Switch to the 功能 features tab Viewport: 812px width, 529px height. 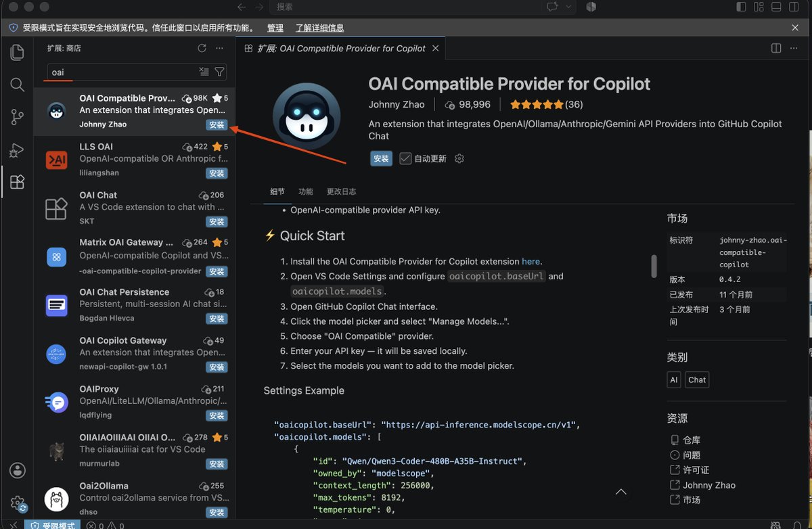306,191
